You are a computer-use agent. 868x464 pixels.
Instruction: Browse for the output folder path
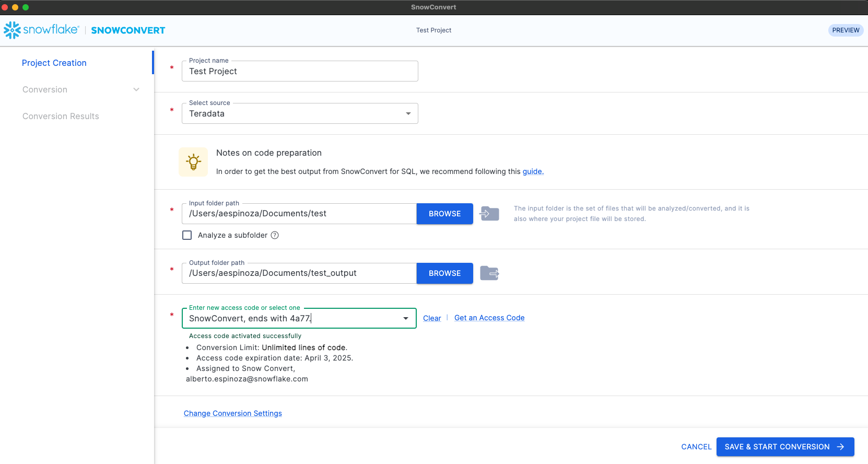tap(444, 273)
